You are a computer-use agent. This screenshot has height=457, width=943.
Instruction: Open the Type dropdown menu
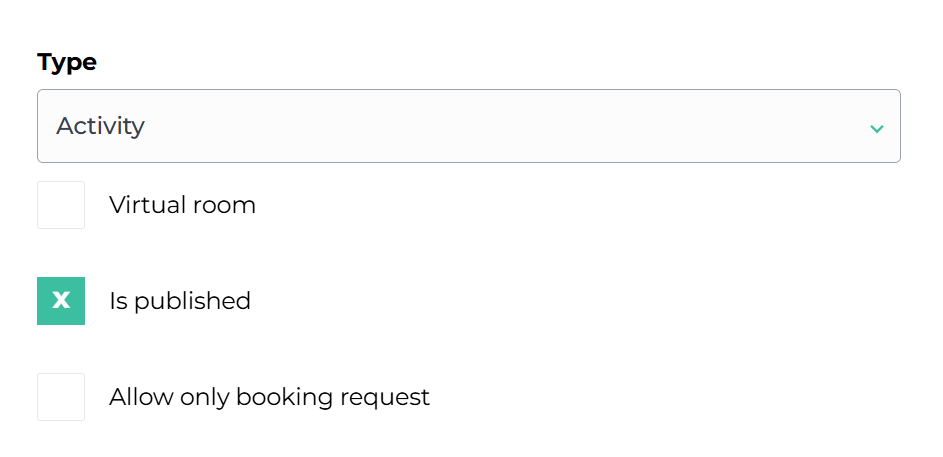click(x=468, y=126)
